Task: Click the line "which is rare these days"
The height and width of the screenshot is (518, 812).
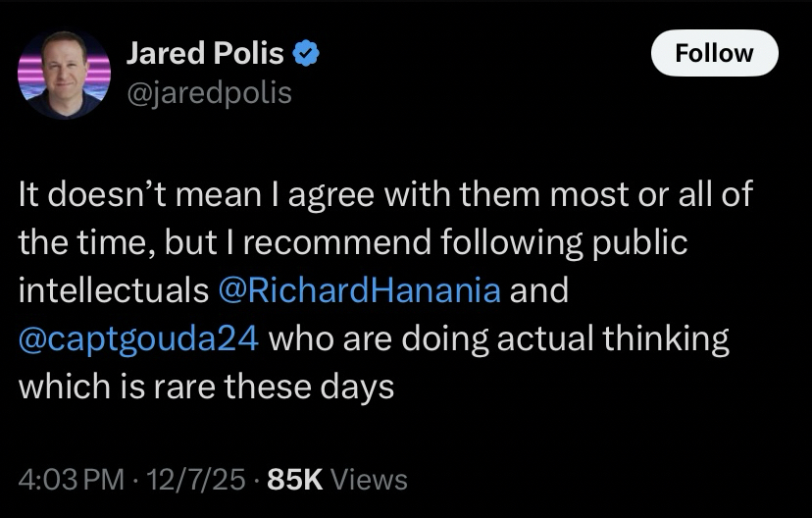Action: [206, 387]
